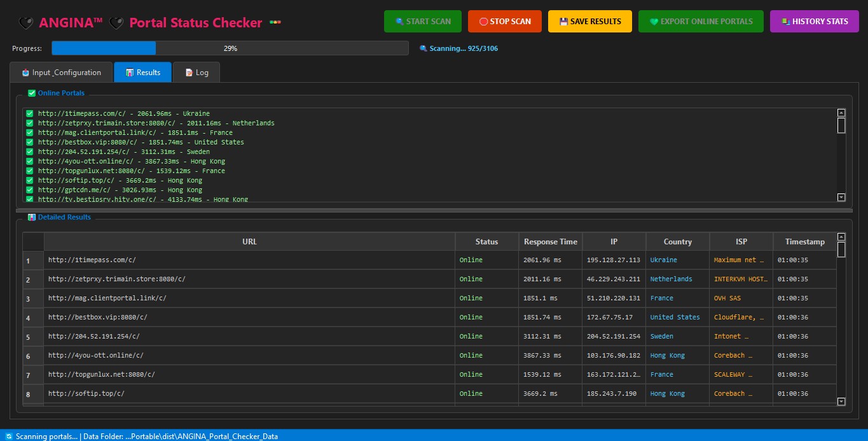Click the Online Portals list scroll-up arrow
The image size is (868, 441).
pos(841,113)
